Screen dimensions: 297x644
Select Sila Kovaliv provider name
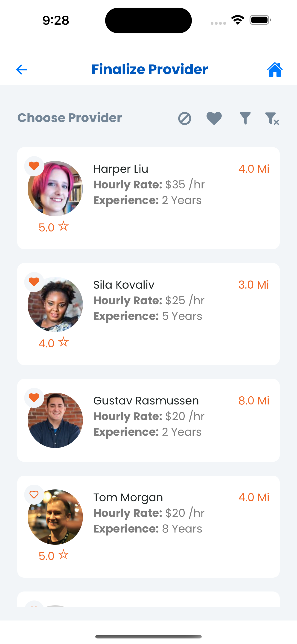point(124,285)
